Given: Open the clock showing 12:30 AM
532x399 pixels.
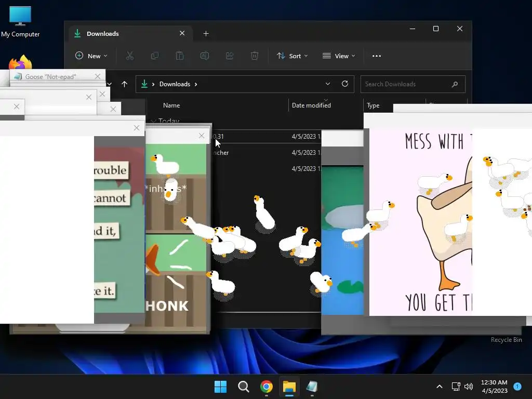Looking at the screenshot, I should 495,387.
